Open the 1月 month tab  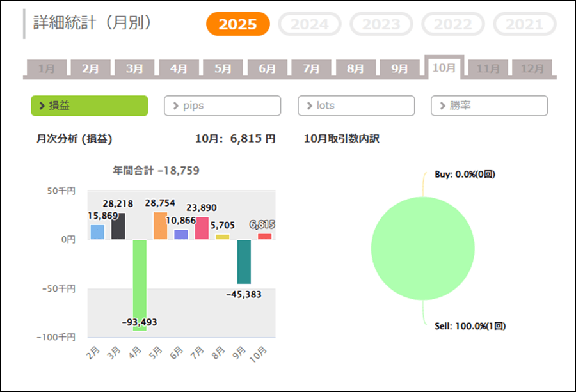click(46, 68)
